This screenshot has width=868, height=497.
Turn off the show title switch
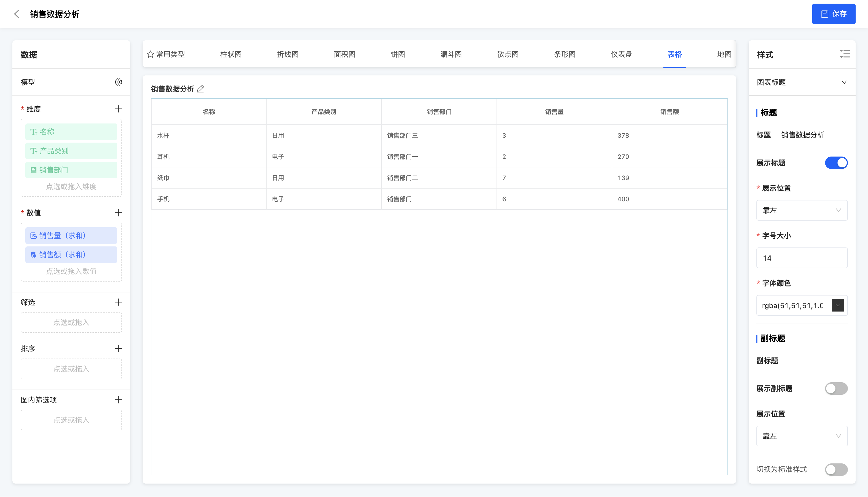pos(836,163)
